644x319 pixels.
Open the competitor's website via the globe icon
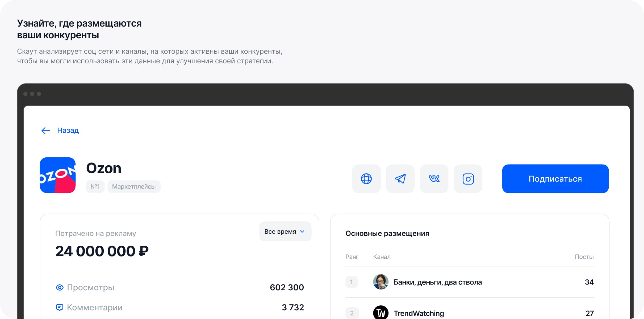pos(366,179)
